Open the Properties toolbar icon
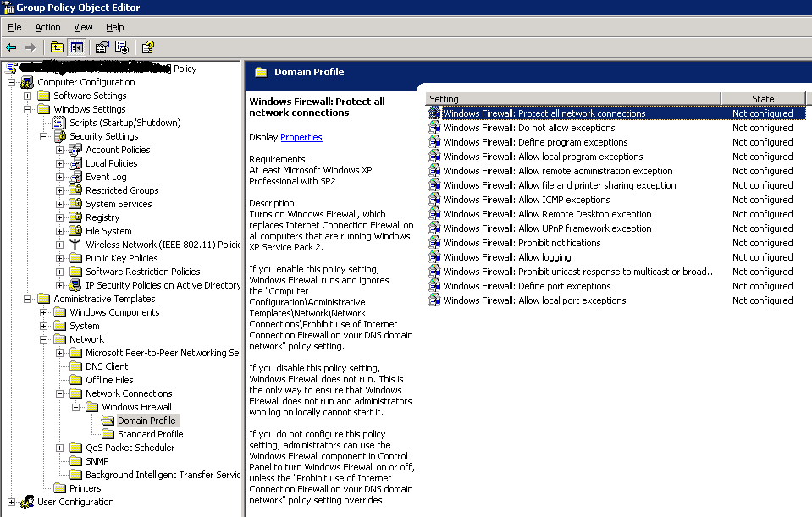 [102, 47]
